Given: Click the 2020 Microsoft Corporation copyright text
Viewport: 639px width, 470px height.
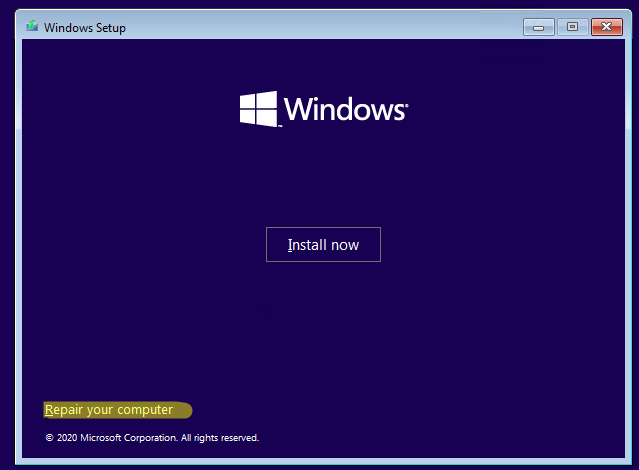Looking at the screenshot, I should (152, 438).
